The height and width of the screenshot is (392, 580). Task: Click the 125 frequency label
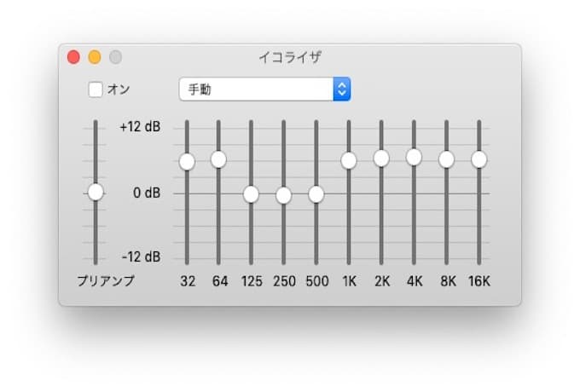click(x=252, y=281)
